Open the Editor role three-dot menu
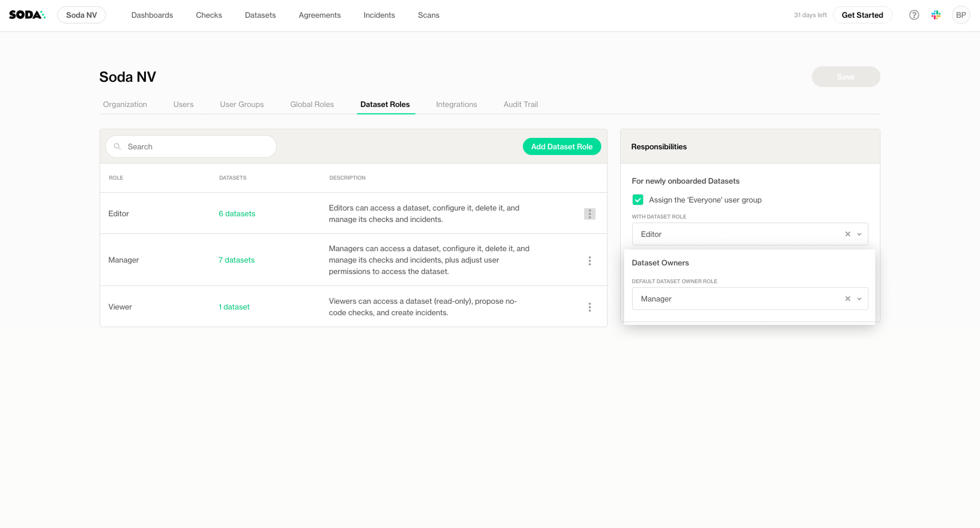The width and height of the screenshot is (980, 528). pyautogui.click(x=589, y=214)
